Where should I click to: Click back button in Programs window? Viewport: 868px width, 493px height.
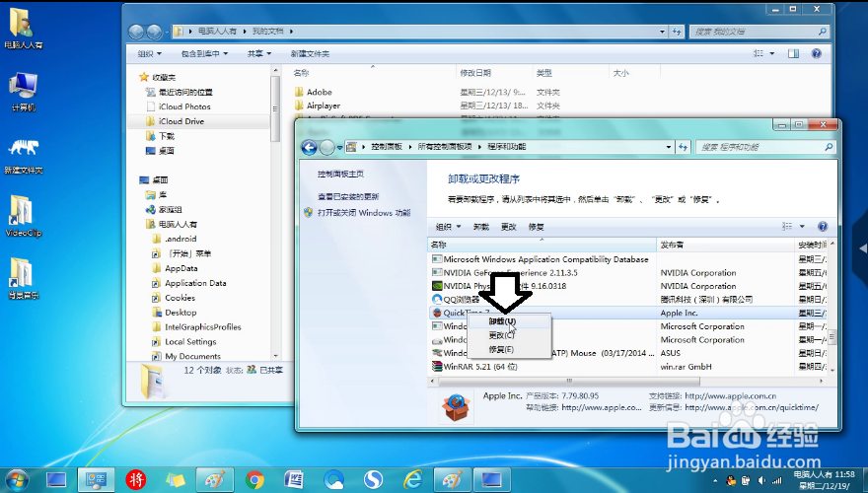309,147
